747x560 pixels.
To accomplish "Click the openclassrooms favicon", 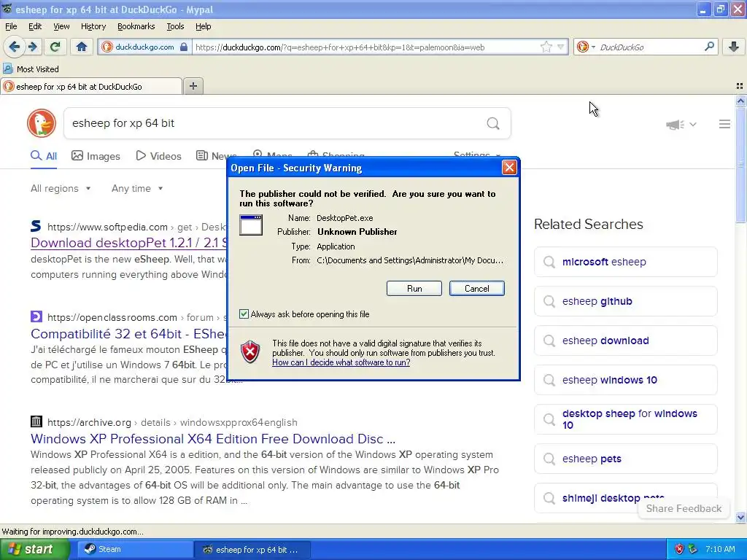I will 36,316.
